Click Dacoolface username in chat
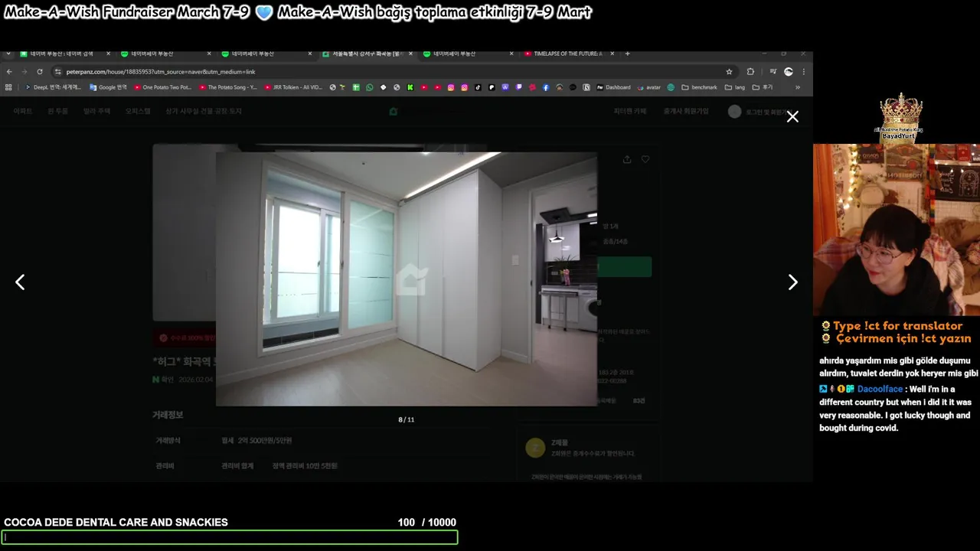This screenshot has width=980, height=551. (x=880, y=390)
